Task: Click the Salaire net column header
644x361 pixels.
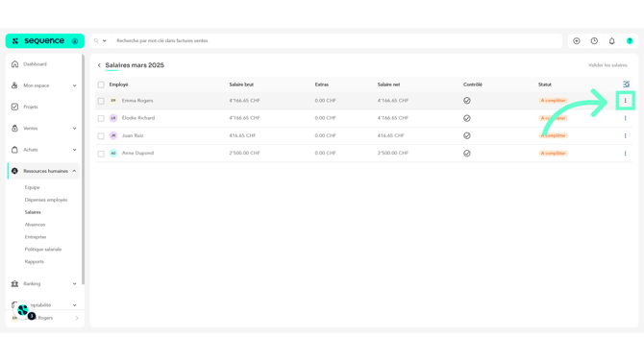Action: [x=388, y=84]
